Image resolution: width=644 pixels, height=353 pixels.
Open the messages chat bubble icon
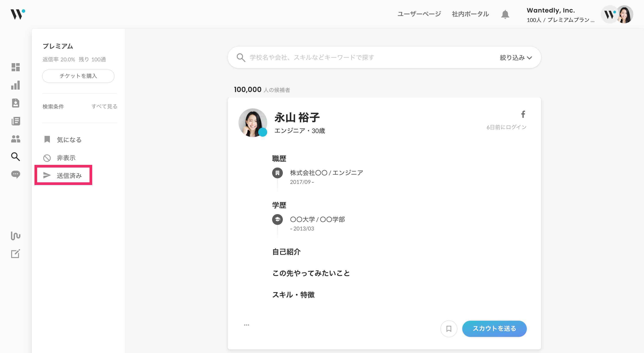coord(15,174)
